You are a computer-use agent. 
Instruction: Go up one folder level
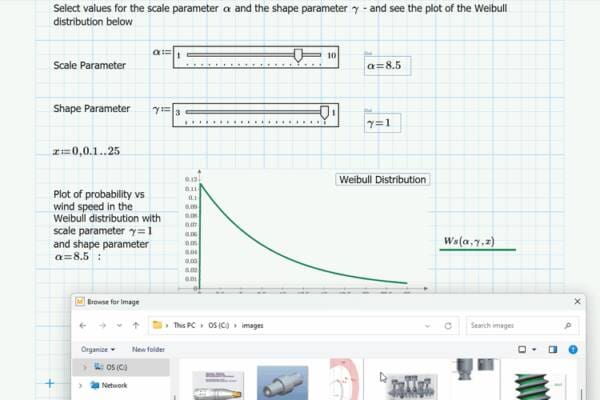[136, 325]
